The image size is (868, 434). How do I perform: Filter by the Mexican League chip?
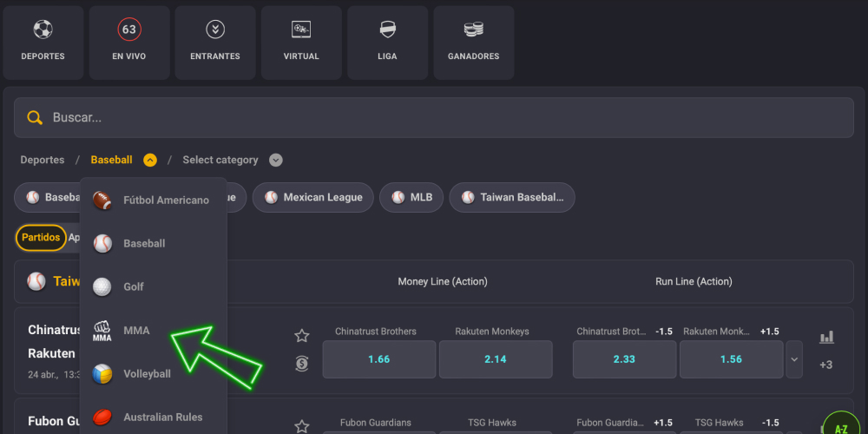click(313, 197)
